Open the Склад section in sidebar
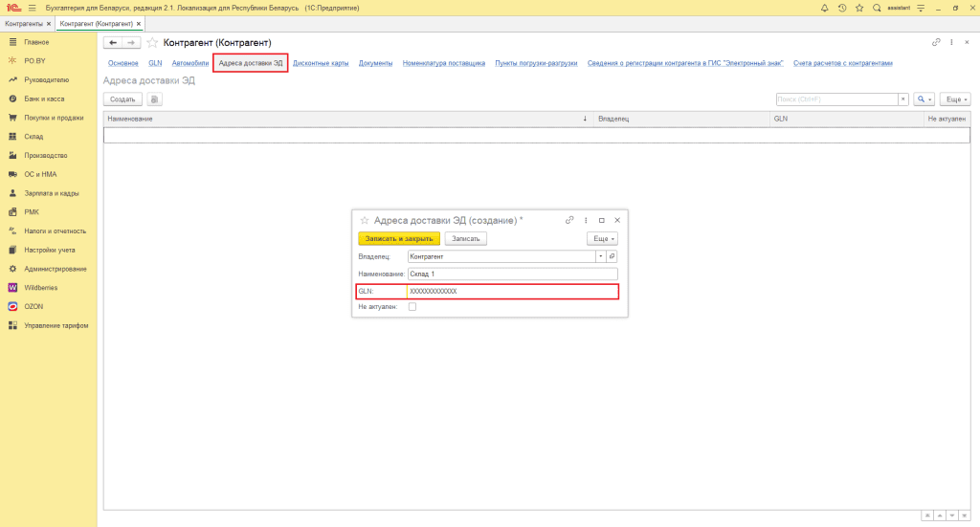The width and height of the screenshot is (980, 527). click(33, 136)
